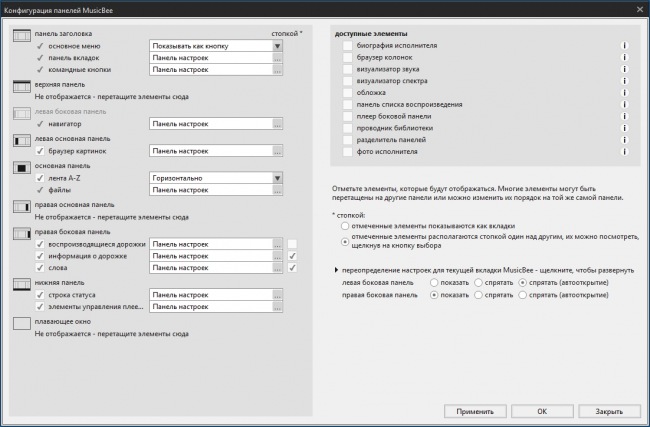Viewport: 650px width, 427px height.
Task: Click the правая основная панель layout icon
Action: (22, 207)
